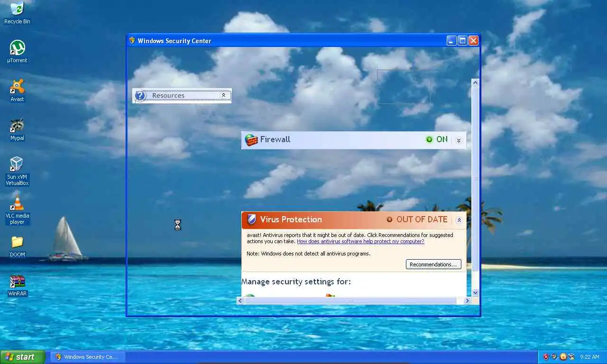
Task: Expand the Firewall section details
Action: 459,140
